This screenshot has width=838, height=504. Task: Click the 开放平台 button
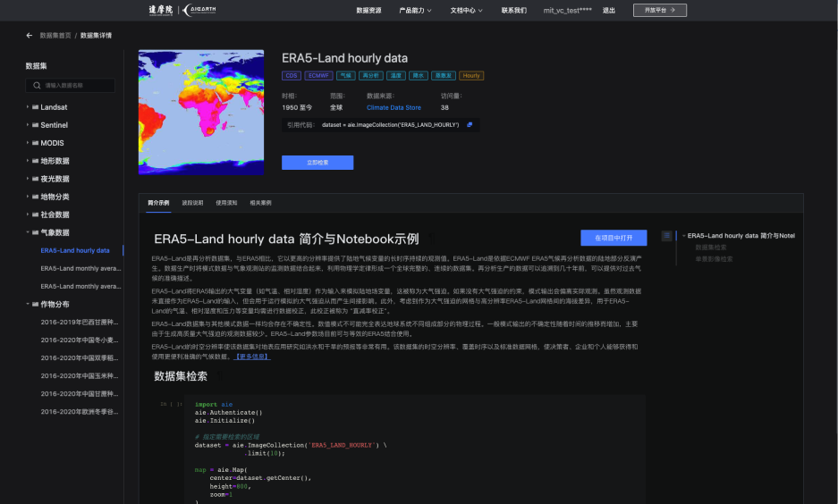[659, 10]
